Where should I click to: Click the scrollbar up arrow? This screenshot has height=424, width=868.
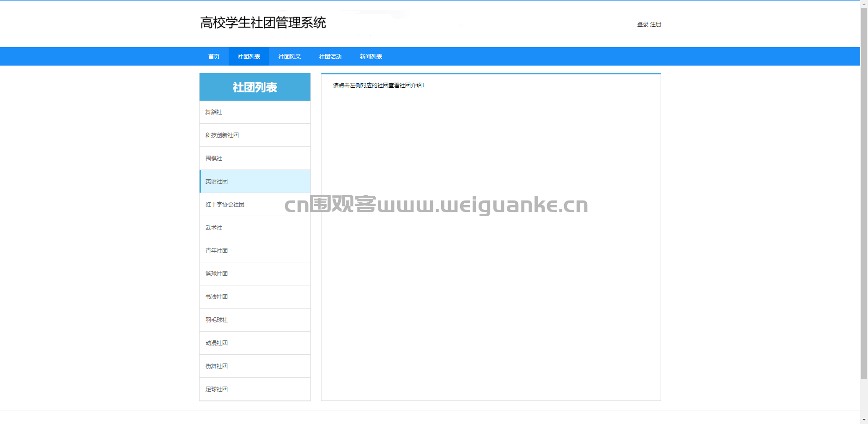(x=864, y=4)
